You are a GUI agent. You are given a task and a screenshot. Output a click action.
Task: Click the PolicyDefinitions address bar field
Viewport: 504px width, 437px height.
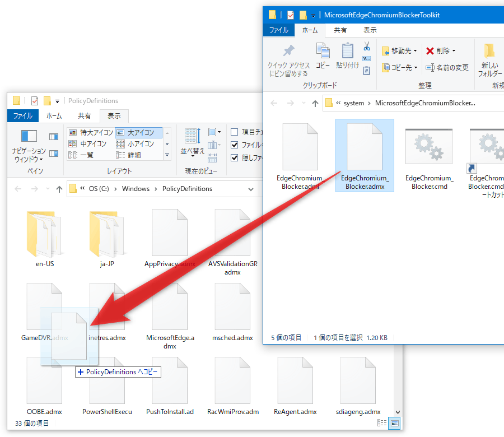(x=164, y=189)
